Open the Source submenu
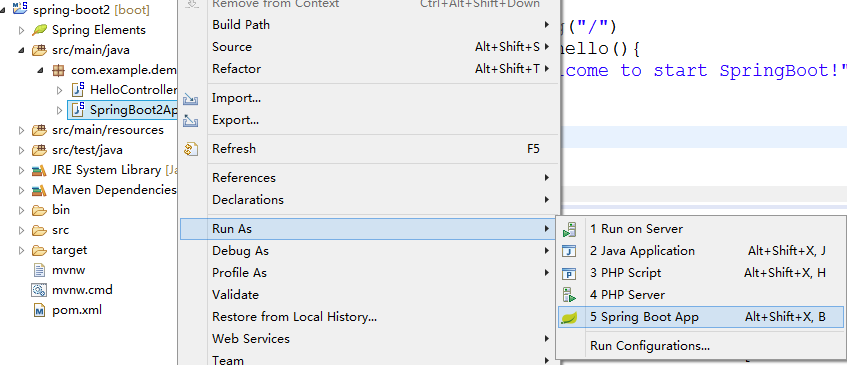This screenshot has width=847, height=365. point(369,47)
